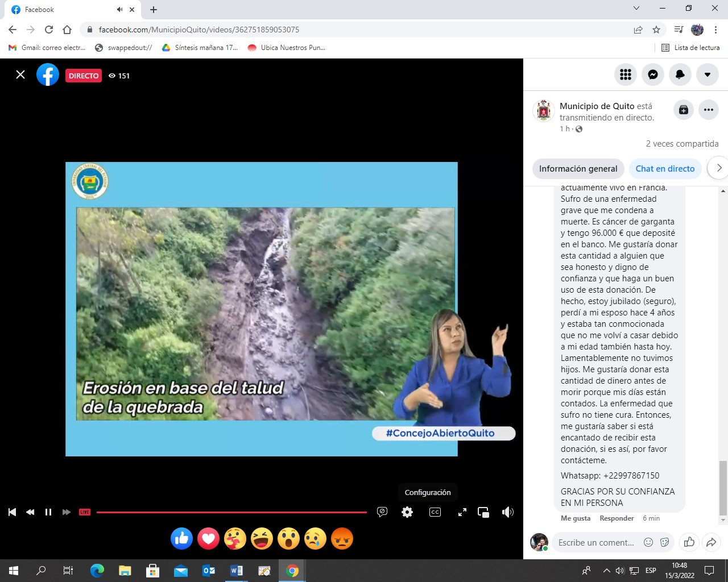Image resolution: width=728 pixels, height=582 pixels.
Task: Open browser media controls
Action: click(x=679, y=30)
